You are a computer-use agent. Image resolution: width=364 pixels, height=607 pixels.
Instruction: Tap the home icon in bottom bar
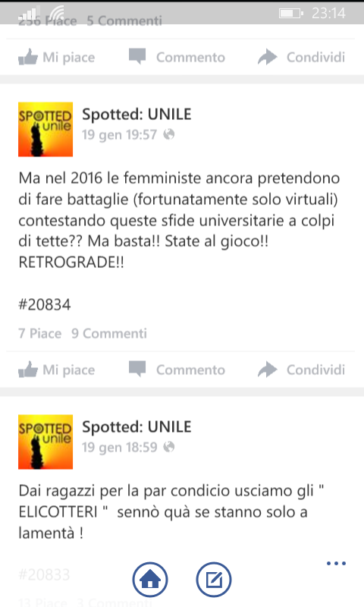150,580
